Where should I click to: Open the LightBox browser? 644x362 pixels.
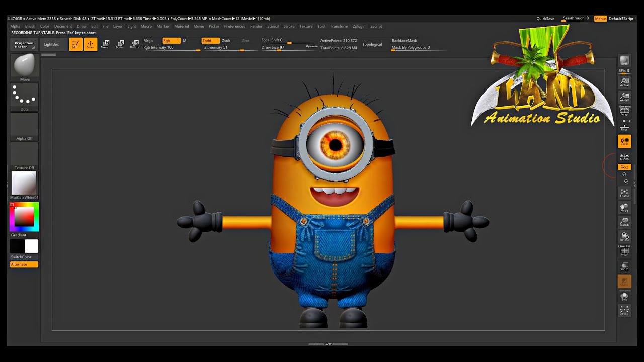[x=51, y=44]
